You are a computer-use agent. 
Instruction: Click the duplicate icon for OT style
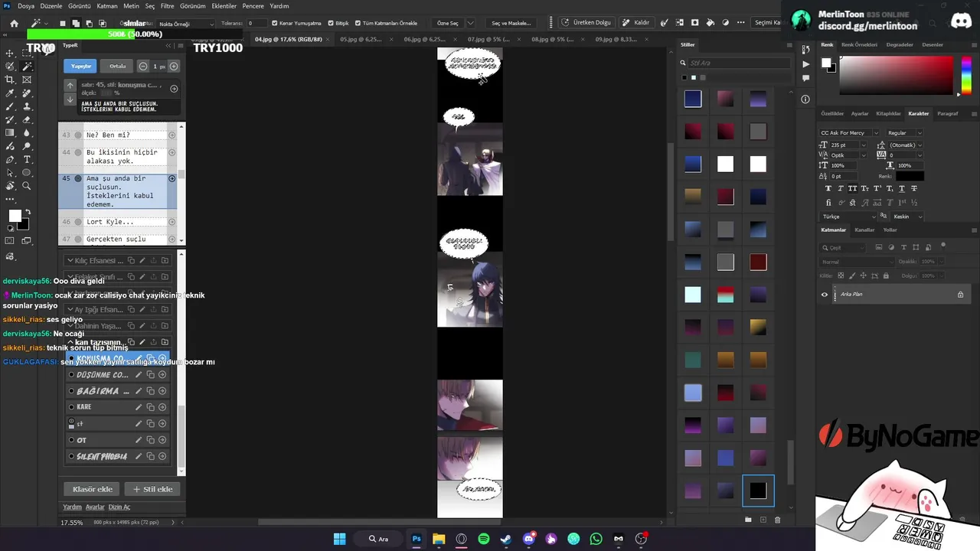coord(150,440)
